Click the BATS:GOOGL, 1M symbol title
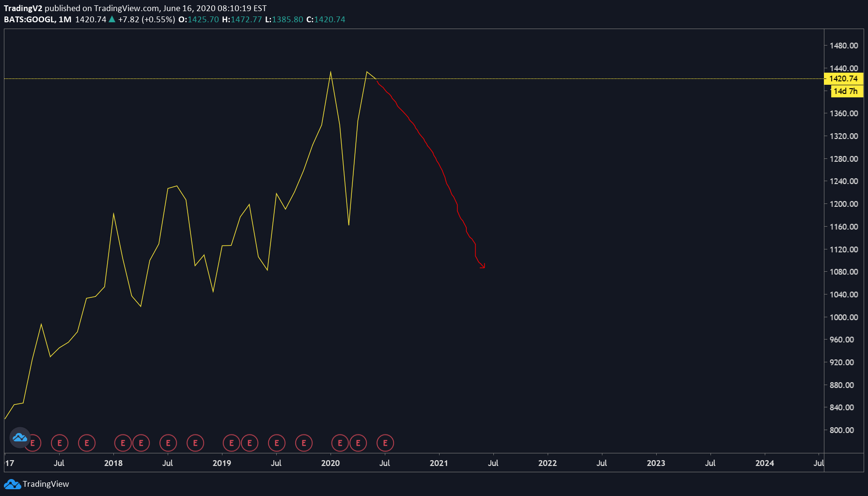868x496 pixels. pyautogui.click(x=38, y=19)
